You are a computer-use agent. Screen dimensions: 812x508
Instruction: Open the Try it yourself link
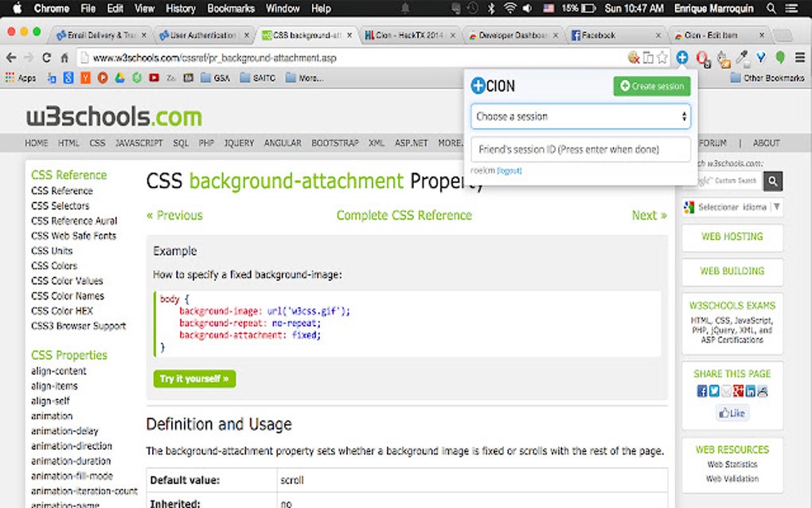[x=193, y=379]
